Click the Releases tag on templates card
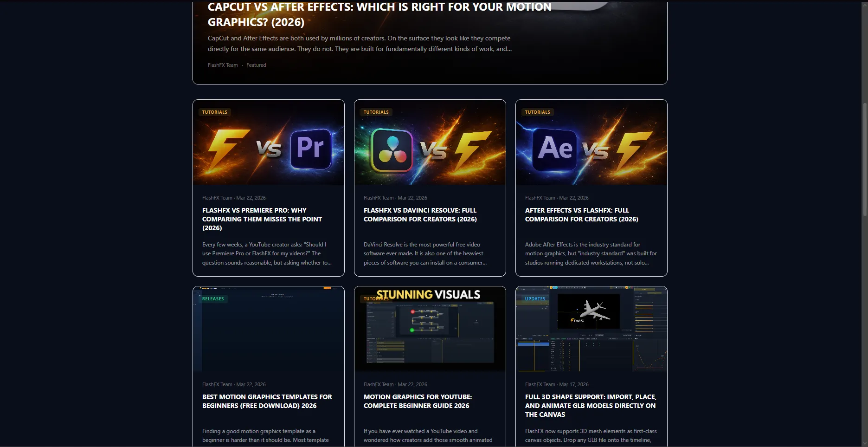The image size is (868, 447). (x=213, y=299)
